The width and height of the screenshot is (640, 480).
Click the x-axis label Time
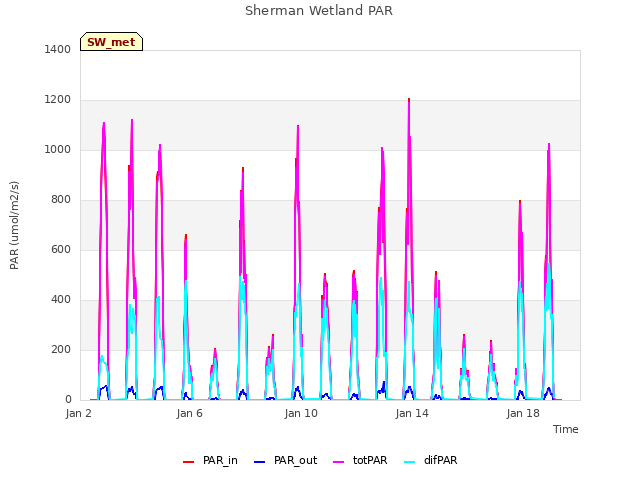[566, 429]
